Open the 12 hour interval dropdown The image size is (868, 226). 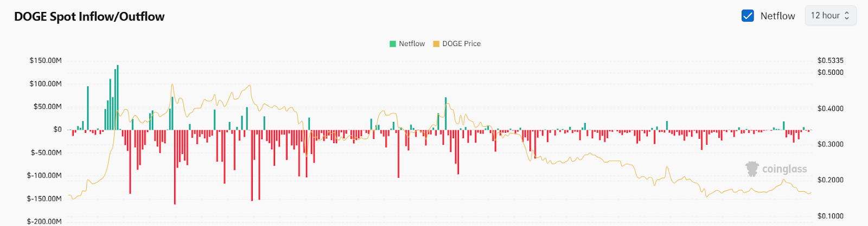(x=830, y=16)
